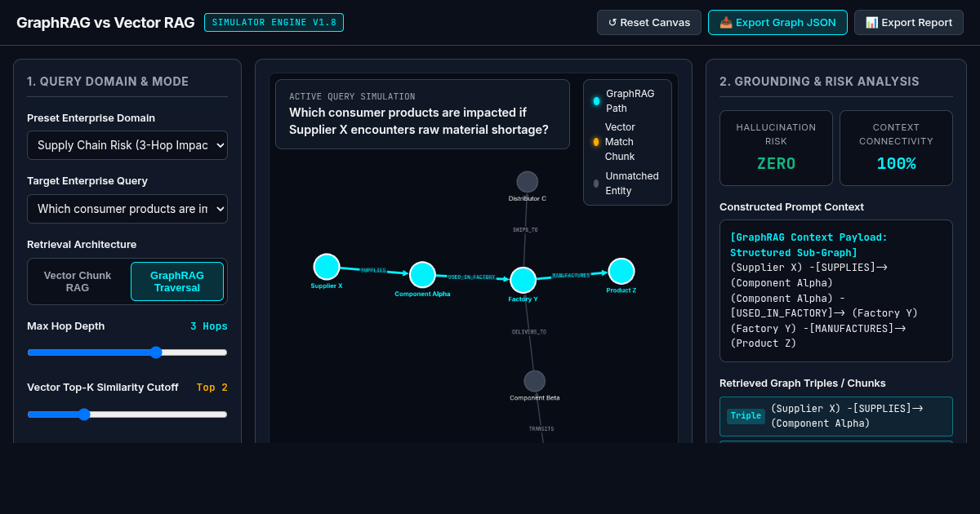Select the Component Beta graph node
The height and width of the screenshot is (514, 980).
(535, 381)
